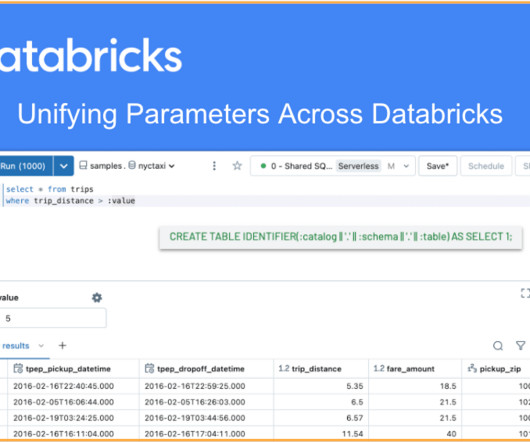This screenshot has height=442, width=530.
Task: Open the samples catalog selector
Action: pyautogui.click(x=101, y=166)
